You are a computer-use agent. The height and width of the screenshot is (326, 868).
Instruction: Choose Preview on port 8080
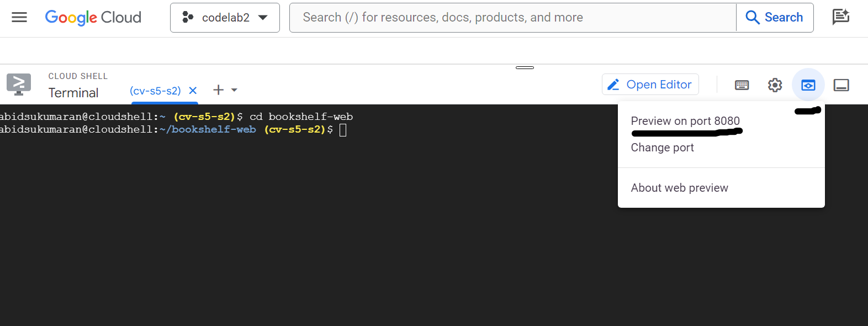click(x=685, y=121)
